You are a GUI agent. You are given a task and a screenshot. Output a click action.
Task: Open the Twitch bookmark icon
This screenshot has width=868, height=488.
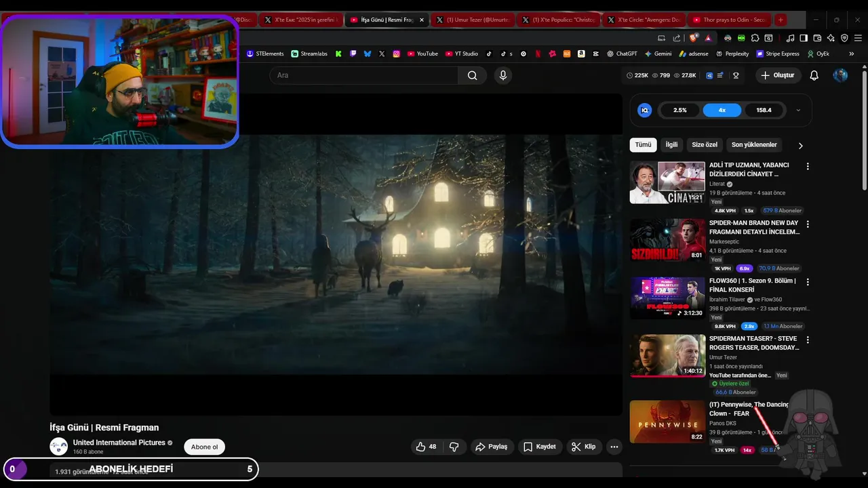click(353, 54)
